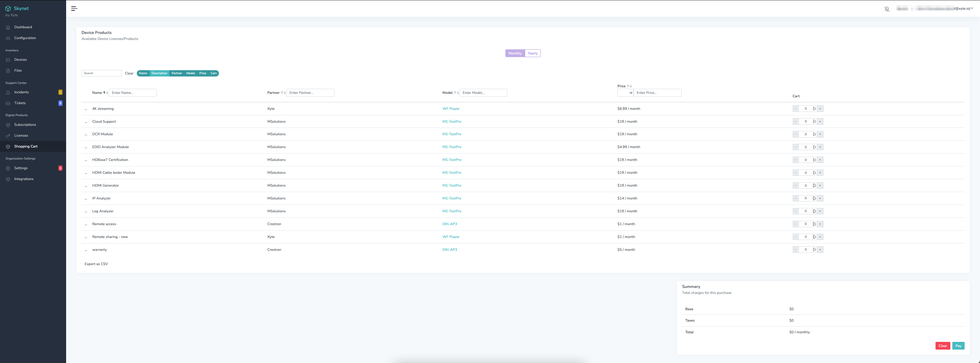Image resolution: width=980 pixels, height=363 pixels.
Task: Switch billing to Yearly
Action: click(x=532, y=53)
